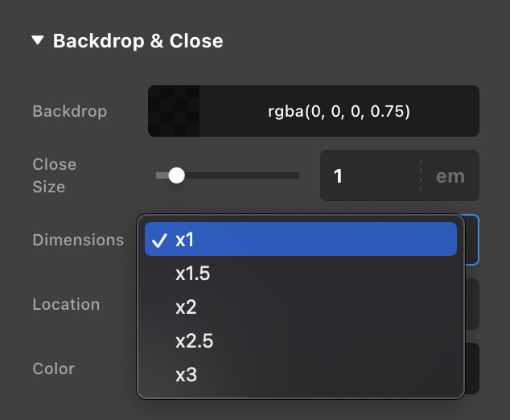510x420 pixels.
Task: Click the unfilled Close Size slider track
Action: pos(241,175)
